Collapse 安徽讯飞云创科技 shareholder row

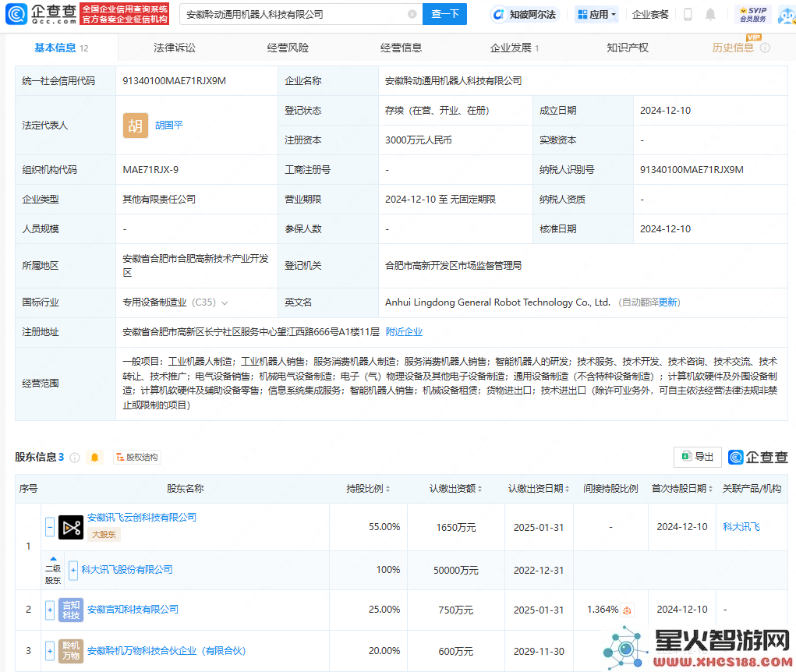tap(50, 527)
